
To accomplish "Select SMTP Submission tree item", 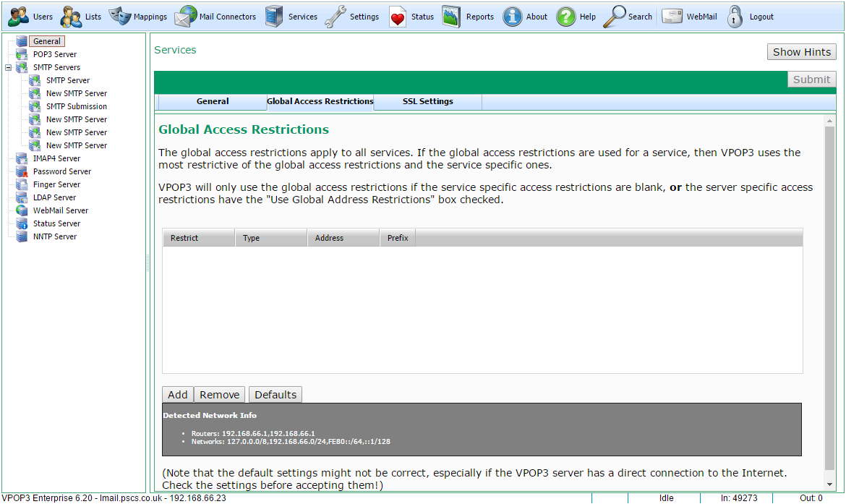I will click(x=76, y=106).
